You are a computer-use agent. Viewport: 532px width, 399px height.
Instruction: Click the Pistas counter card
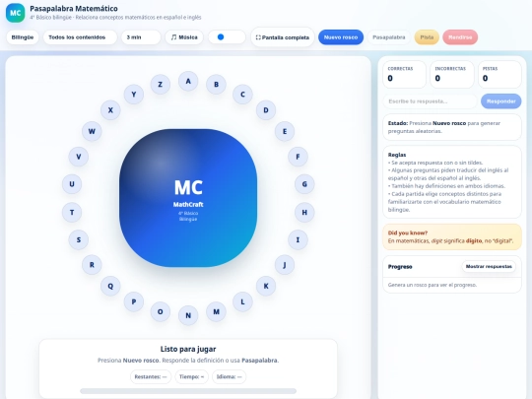(x=499, y=74)
